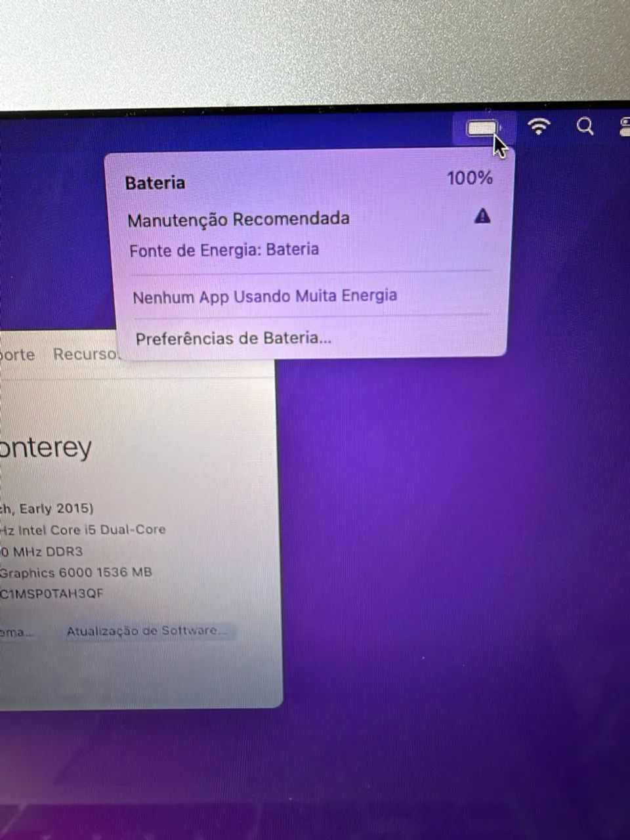Click Atualização de Software… button

click(x=148, y=631)
